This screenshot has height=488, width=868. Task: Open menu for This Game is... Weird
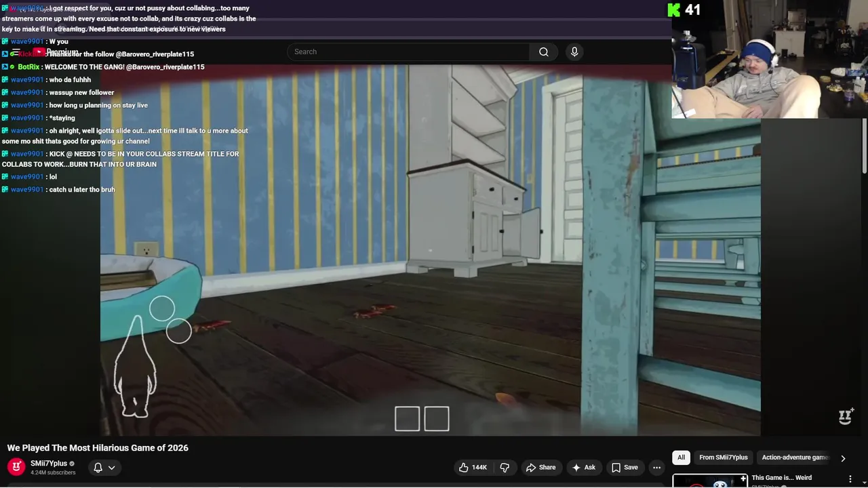[x=850, y=479]
